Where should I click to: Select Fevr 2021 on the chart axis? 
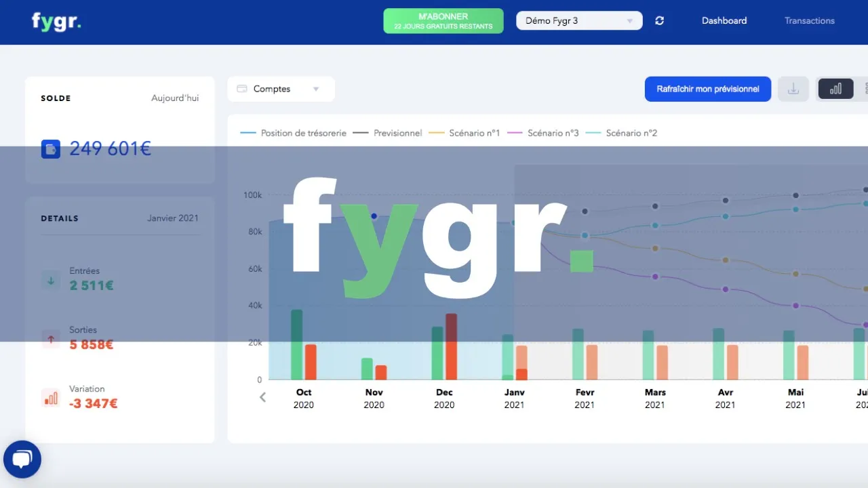click(585, 399)
